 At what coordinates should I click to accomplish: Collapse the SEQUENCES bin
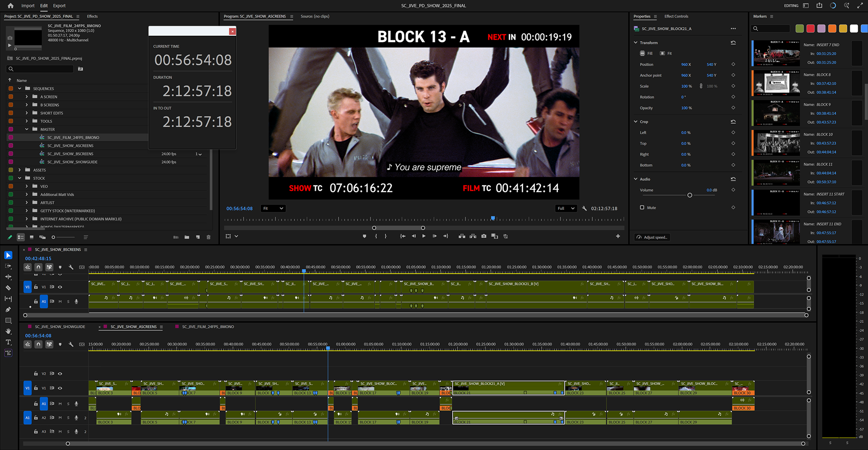(19, 89)
